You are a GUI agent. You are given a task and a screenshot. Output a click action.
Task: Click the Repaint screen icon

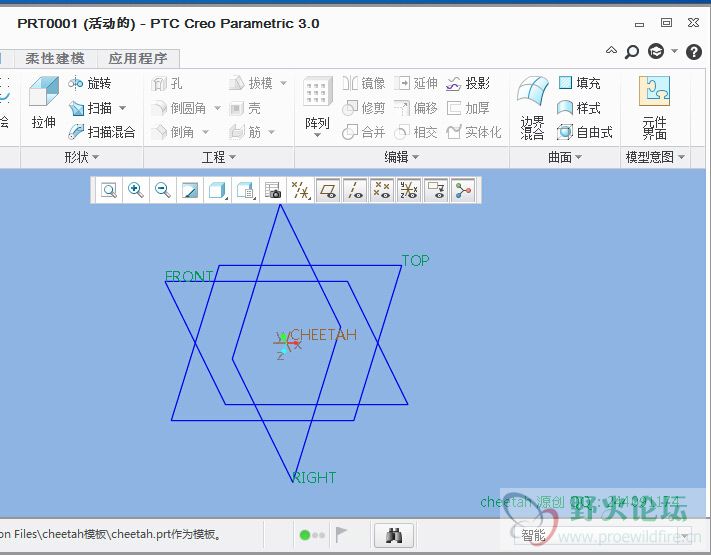point(190,190)
